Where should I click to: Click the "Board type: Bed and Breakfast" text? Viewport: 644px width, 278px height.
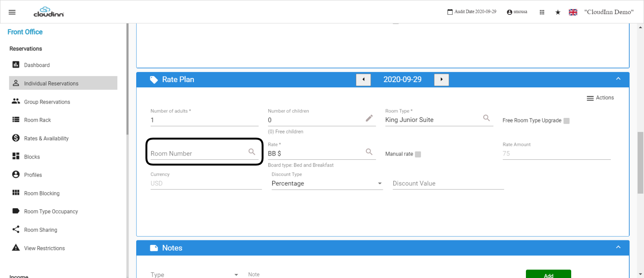301,165
